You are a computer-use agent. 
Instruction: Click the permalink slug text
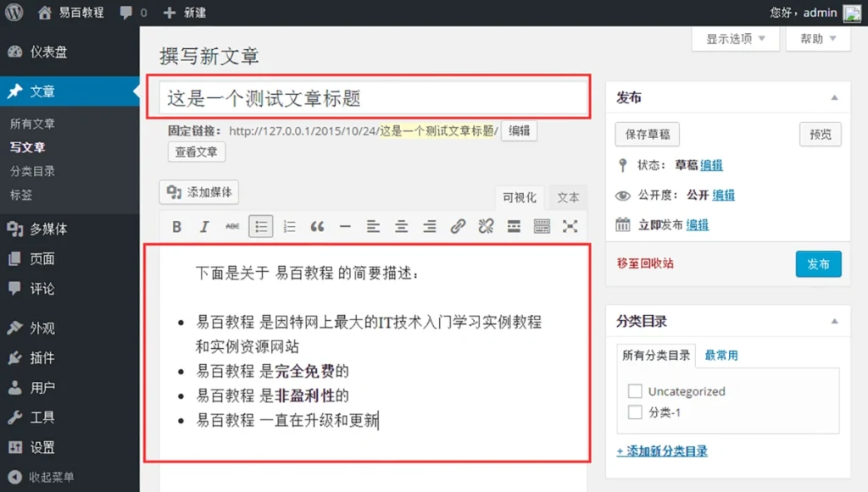click(x=437, y=131)
